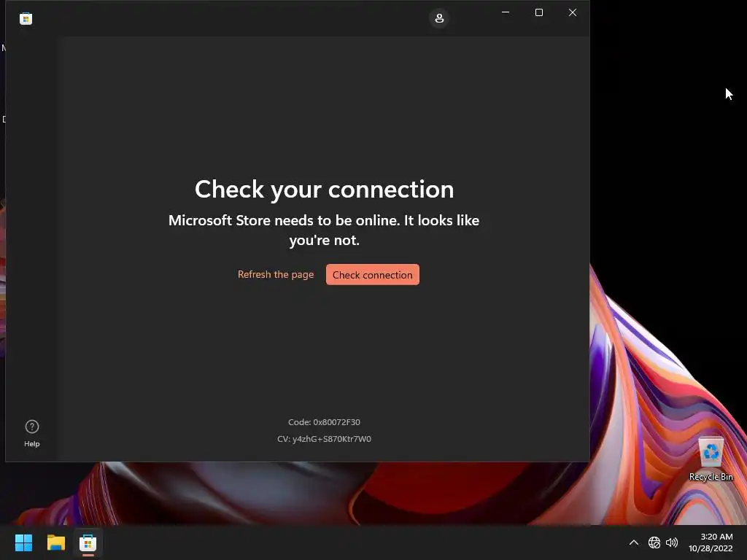Click Microsoft Store taskbar icon
The image size is (747, 560).
(x=88, y=542)
